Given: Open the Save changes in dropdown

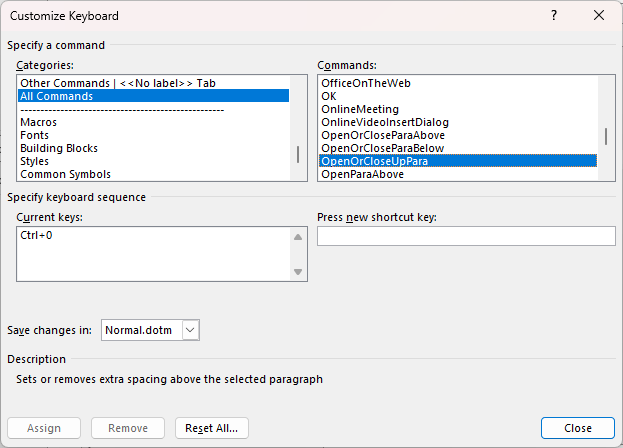Looking at the screenshot, I should (191, 329).
